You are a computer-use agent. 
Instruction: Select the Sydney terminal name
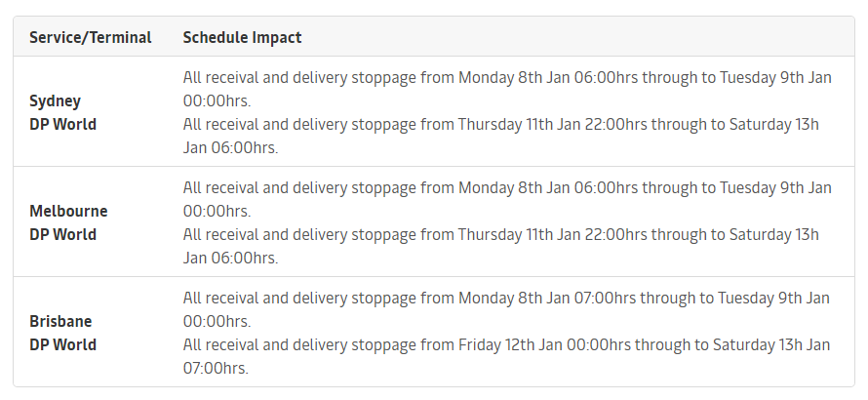tap(55, 101)
